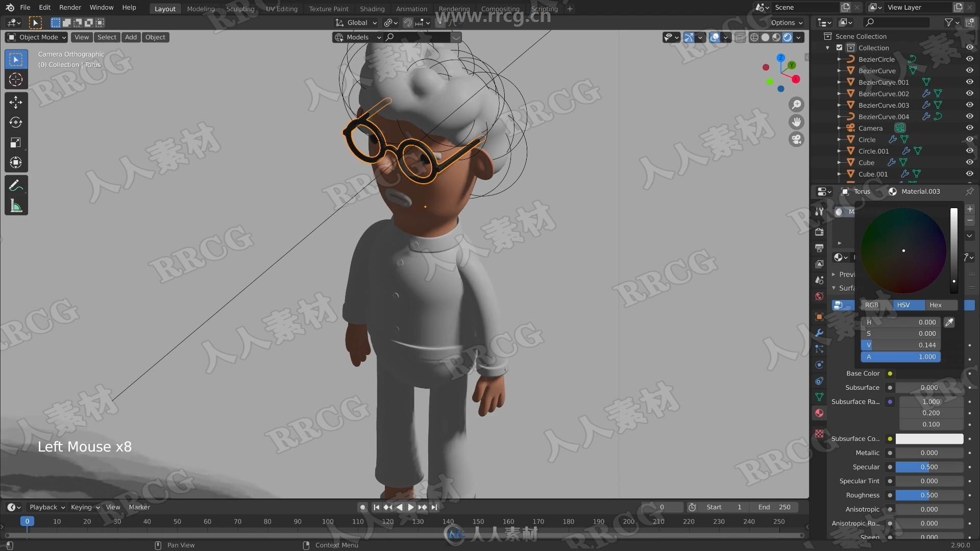The image size is (980, 551).
Task: Click the Base Color yellow swatch
Action: click(x=890, y=373)
